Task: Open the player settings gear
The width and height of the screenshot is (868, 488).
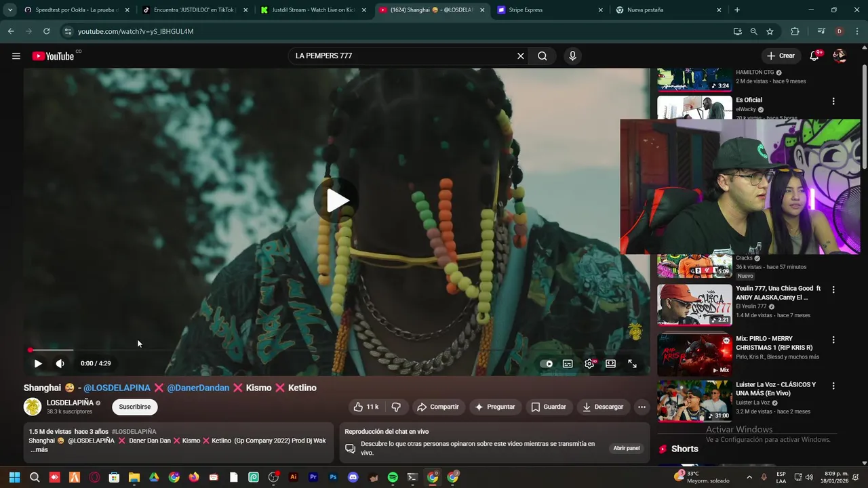Action: [x=589, y=364]
